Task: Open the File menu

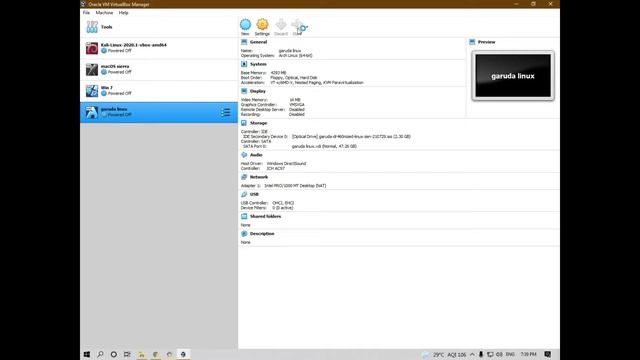Action: coord(86,13)
